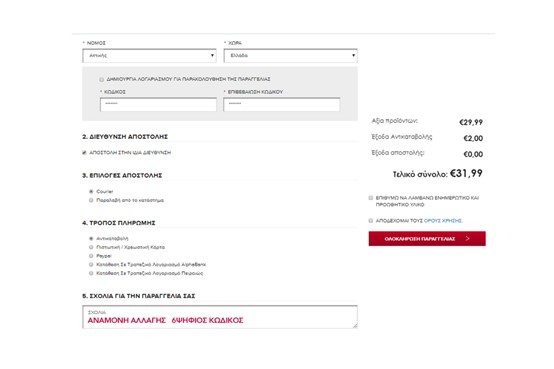Image resolution: width=554 pixels, height=369 pixels.
Task: Tick the create-account checkbox
Action: coord(102,80)
